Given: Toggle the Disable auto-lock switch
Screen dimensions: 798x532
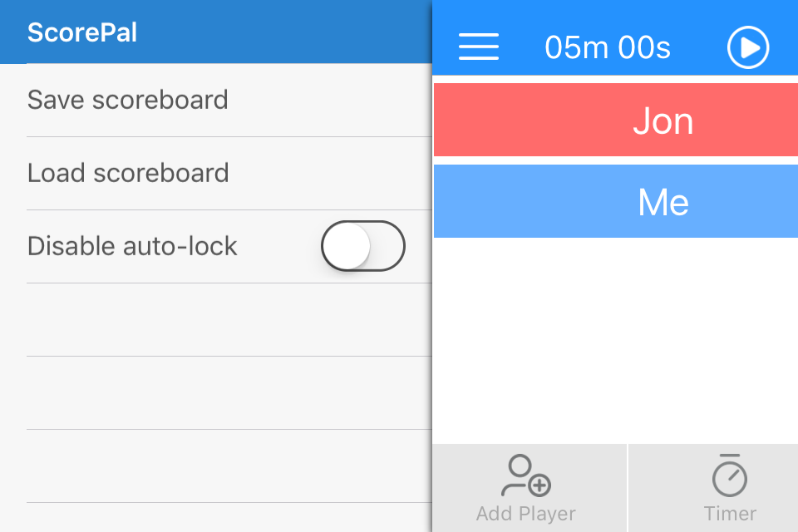Looking at the screenshot, I should pyautogui.click(x=363, y=246).
